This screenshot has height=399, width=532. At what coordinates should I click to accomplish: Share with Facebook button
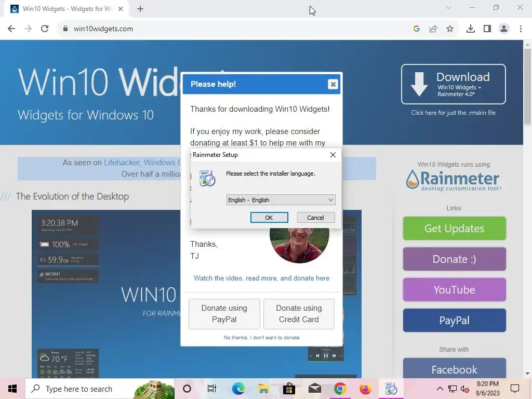[x=454, y=368]
